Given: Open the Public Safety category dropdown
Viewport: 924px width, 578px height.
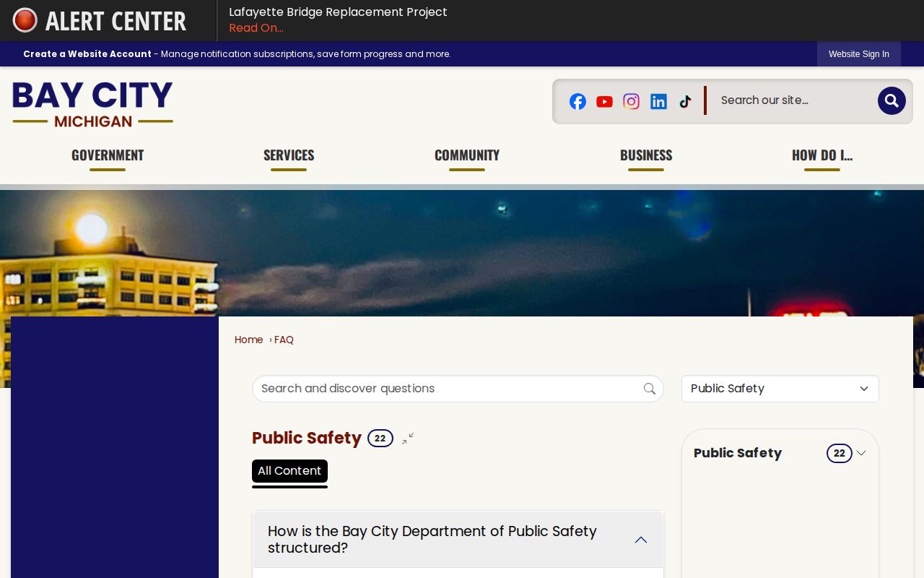Looking at the screenshot, I should pos(780,389).
